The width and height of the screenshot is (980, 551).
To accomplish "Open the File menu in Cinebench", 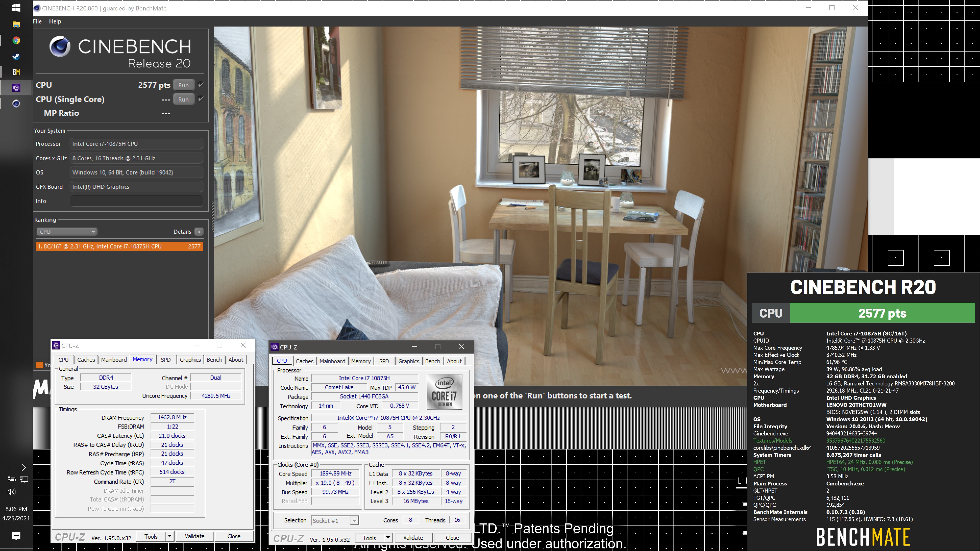I will [37, 21].
